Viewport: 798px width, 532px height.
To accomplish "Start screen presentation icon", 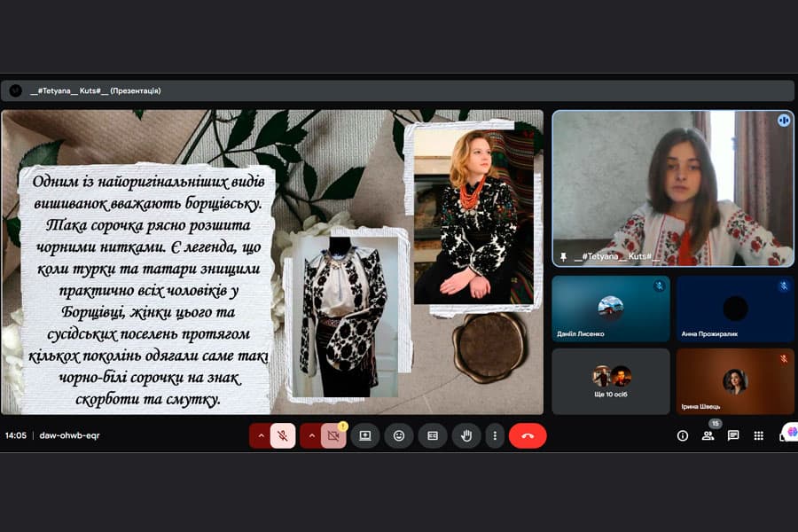I will [365, 435].
